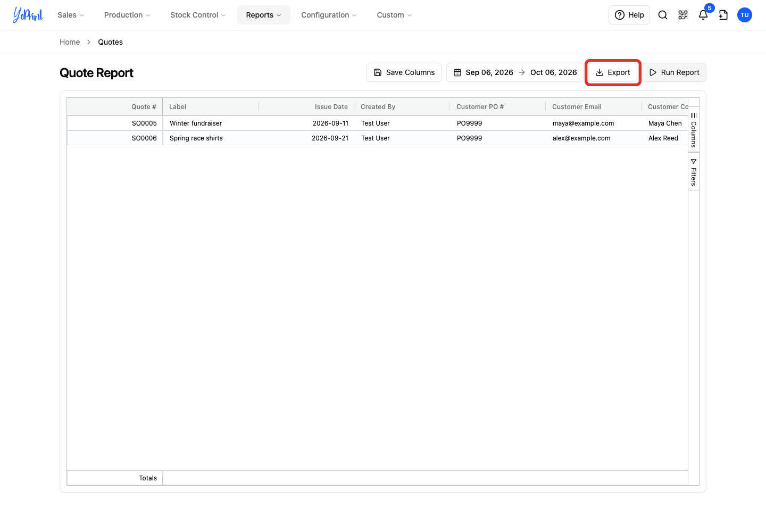Expand the Custom menu
Image resolution: width=766 pixels, height=532 pixels.
pyautogui.click(x=394, y=15)
